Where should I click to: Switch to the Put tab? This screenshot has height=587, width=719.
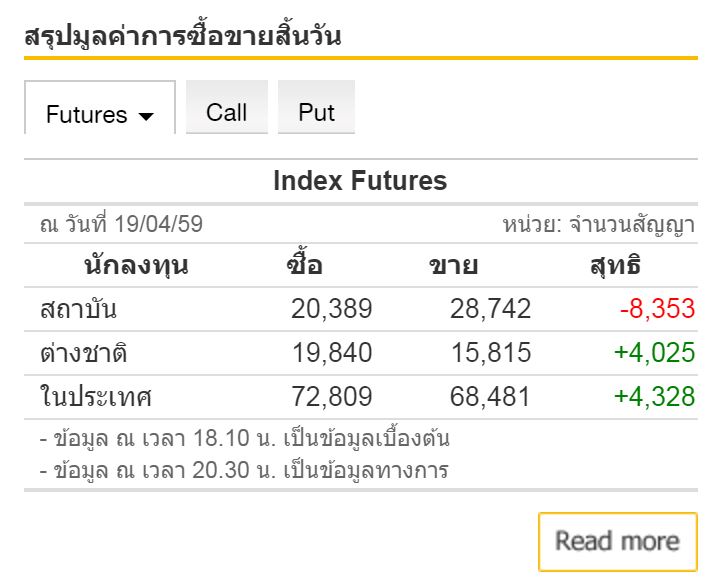316,111
